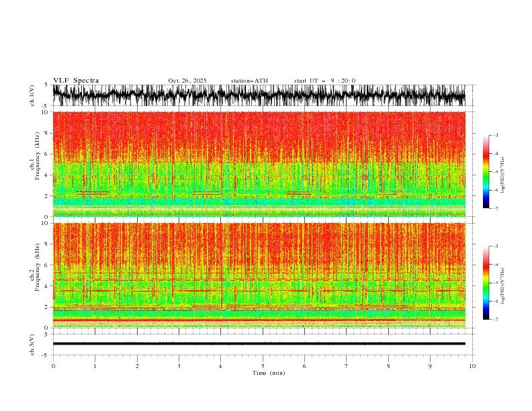
Task: Select the date text "Oct. 26, 2025"
Action: point(187,81)
